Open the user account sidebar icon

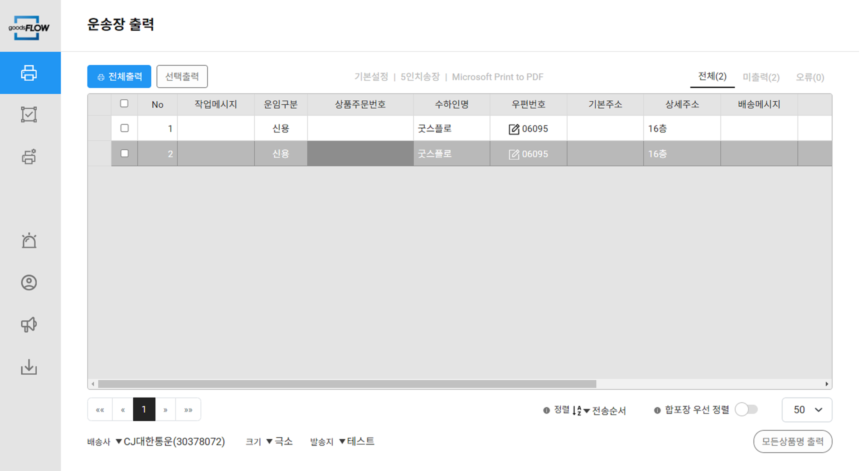point(29,283)
